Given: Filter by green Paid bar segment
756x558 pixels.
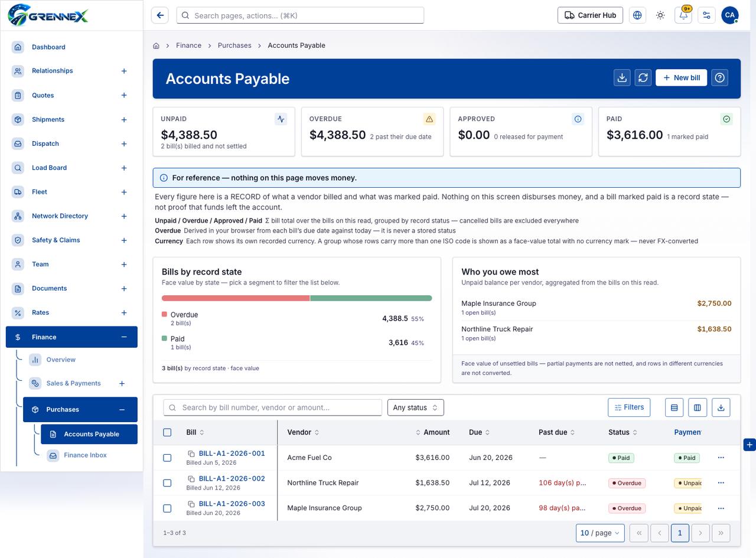Looking at the screenshot, I should (371, 298).
